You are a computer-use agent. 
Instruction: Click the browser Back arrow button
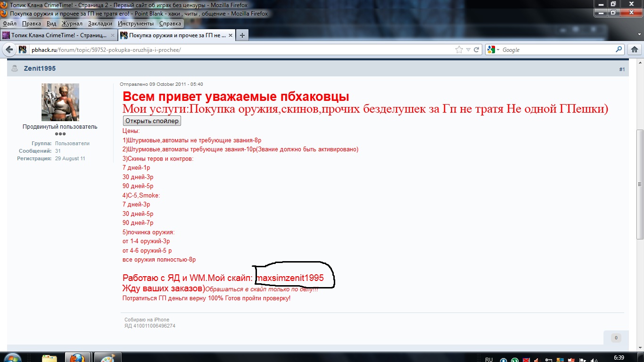pyautogui.click(x=9, y=49)
